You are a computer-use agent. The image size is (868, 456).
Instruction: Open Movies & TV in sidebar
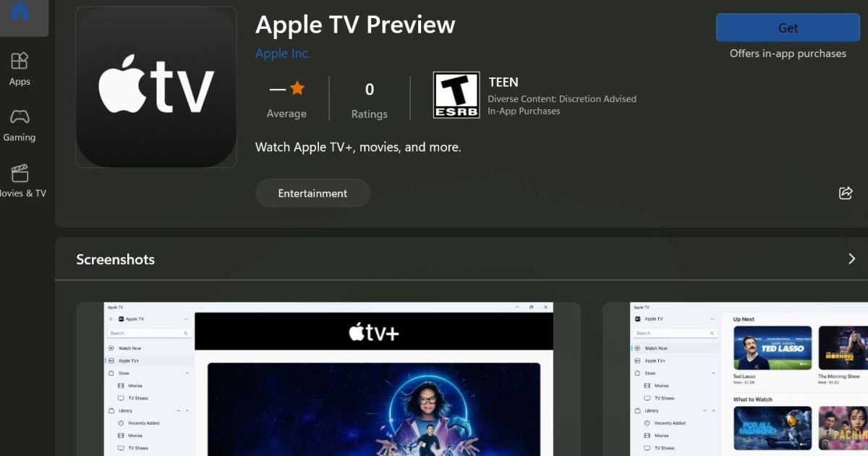coord(20,181)
